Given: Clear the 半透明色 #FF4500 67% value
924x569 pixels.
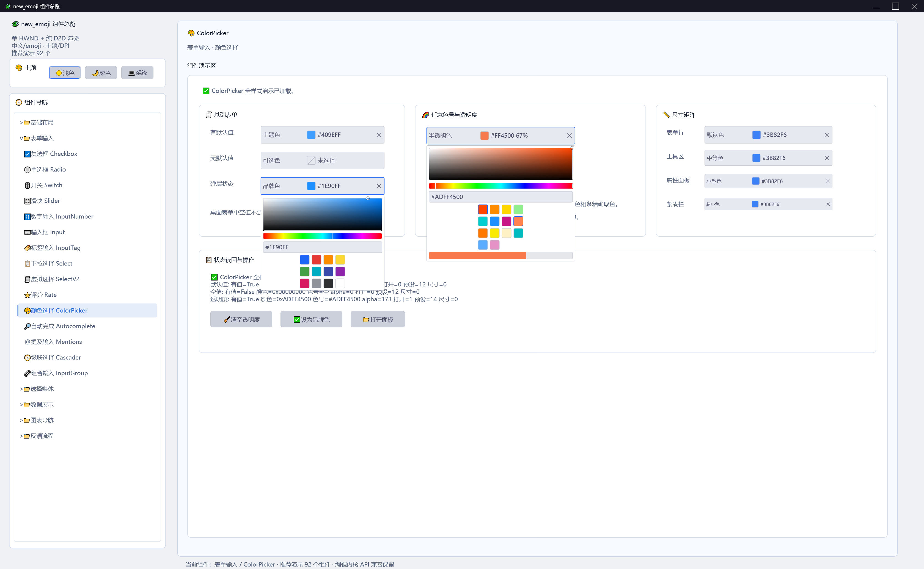Looking at the screenshot, I should (x=569, y=136).
